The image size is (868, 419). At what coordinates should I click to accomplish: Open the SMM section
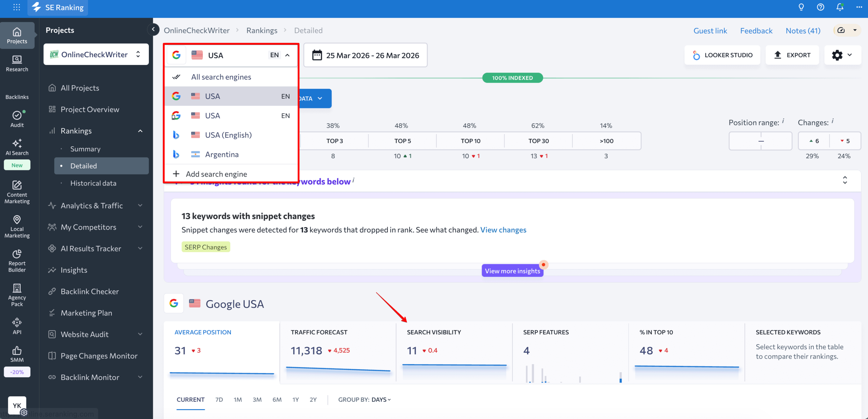[17, 354]
